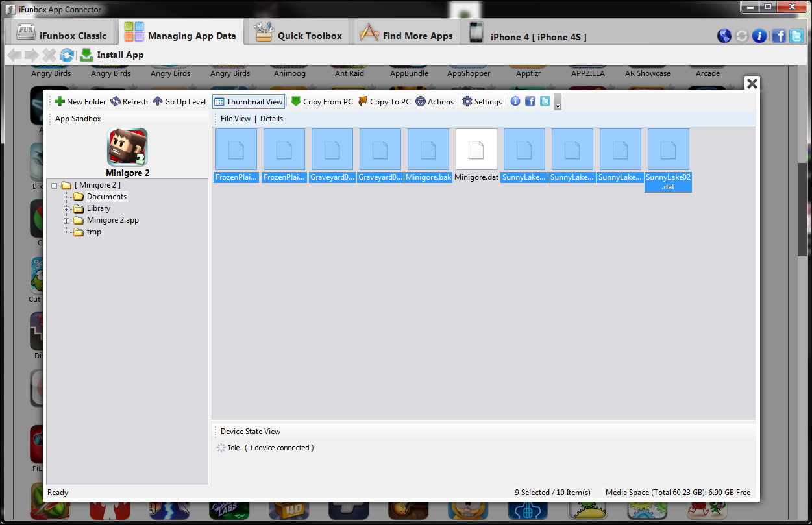This screenshot has width=812, height=525.
Task: Click the Facebook icon in the sandbox toolbar
Action: pos(530,101)
